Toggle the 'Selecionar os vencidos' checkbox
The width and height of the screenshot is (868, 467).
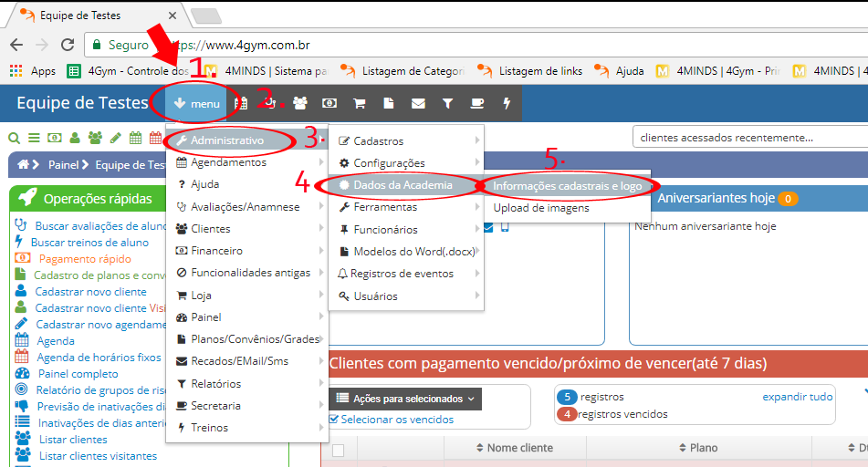[x=334, y=420]
